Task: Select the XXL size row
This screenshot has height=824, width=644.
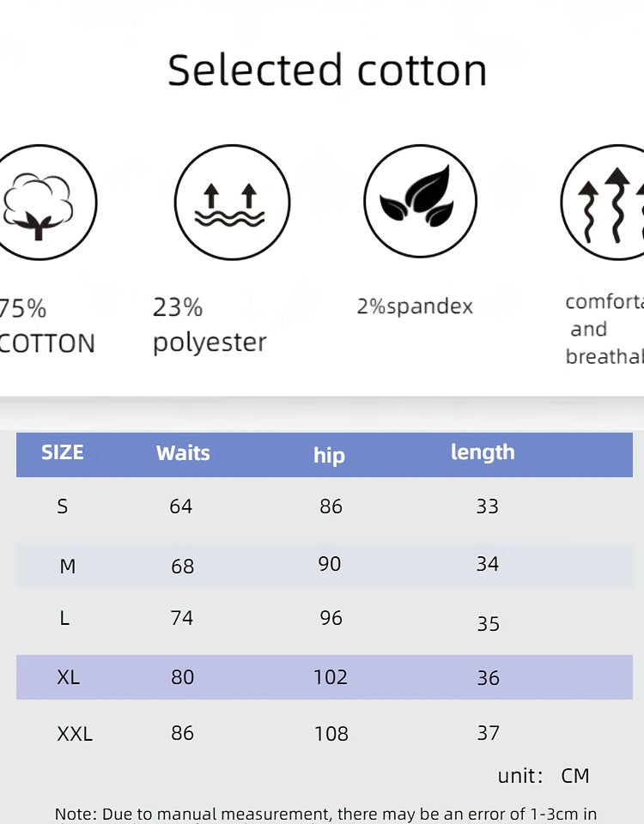Action: tap(325, 733)
